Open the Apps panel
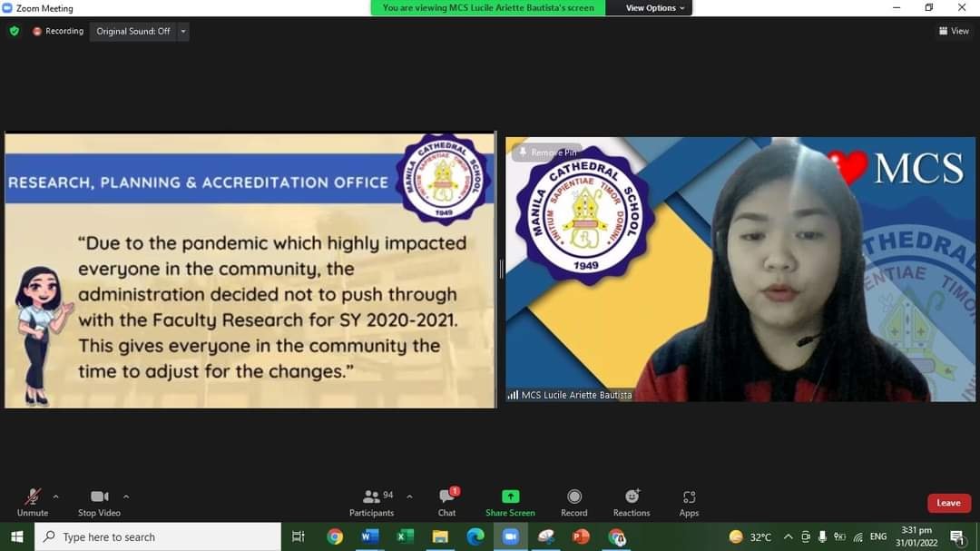 689,502
